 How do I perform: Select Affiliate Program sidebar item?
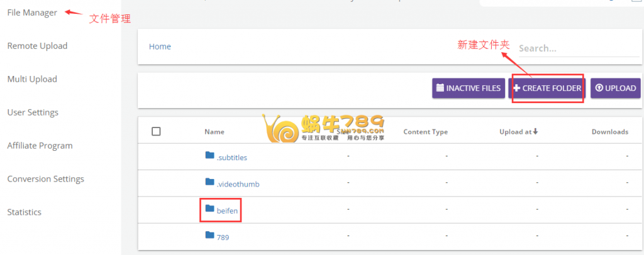click(40, 146)
